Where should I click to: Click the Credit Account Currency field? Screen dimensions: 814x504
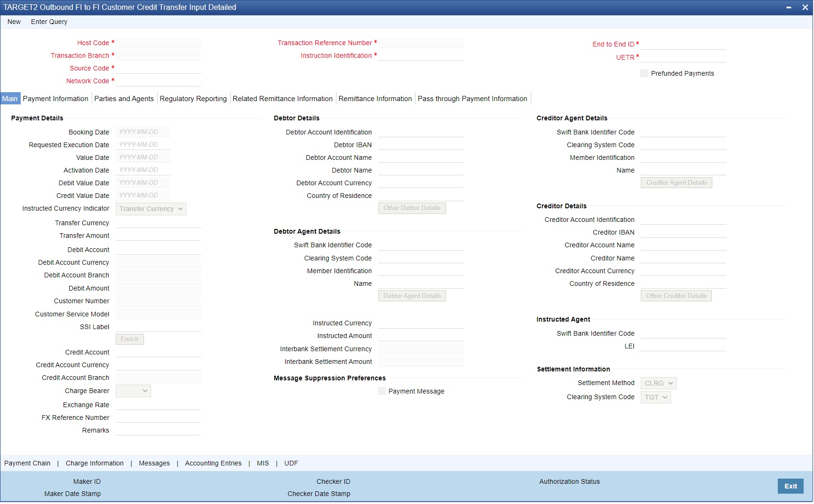(x=158, y=365)
